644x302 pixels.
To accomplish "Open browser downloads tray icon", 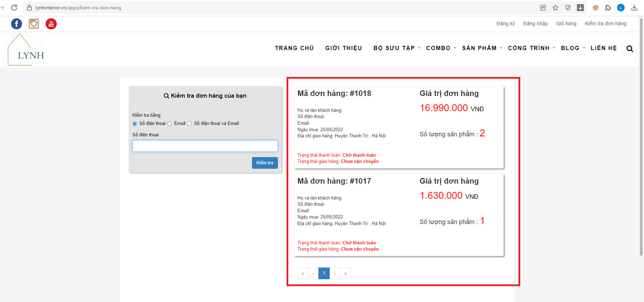I will point(634,8).
